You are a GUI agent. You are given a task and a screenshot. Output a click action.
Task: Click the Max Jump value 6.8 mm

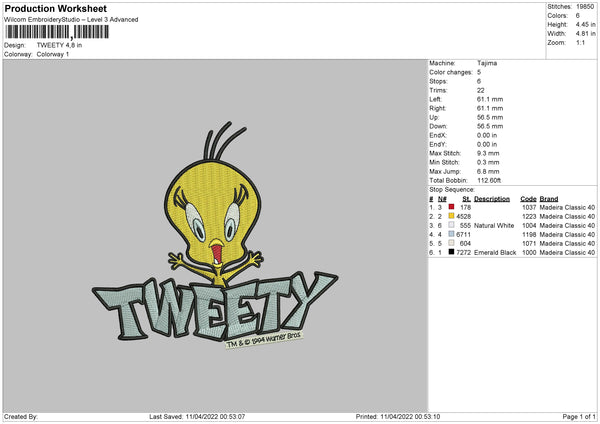point(488,171)
